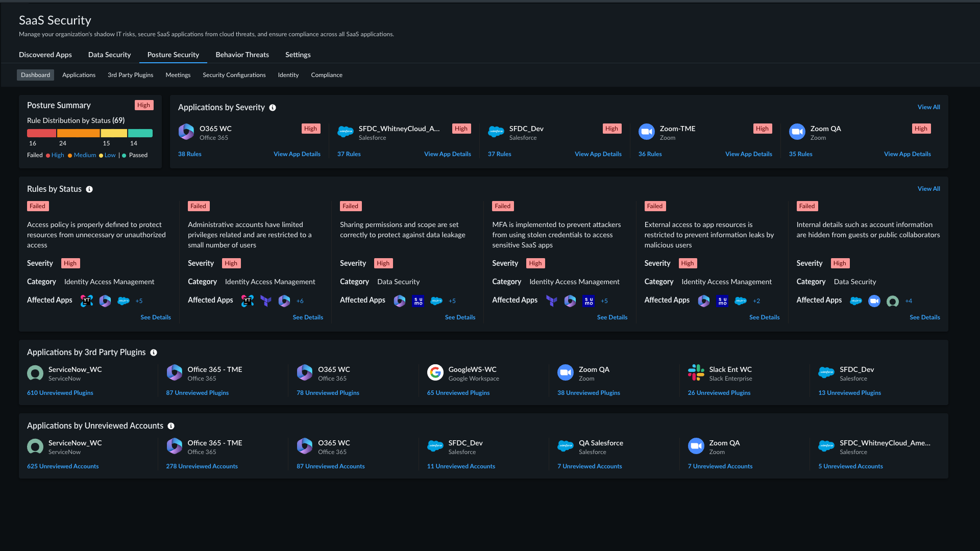Open View App Details for Zoom QA
980x551 pixels.
[908, 154]
